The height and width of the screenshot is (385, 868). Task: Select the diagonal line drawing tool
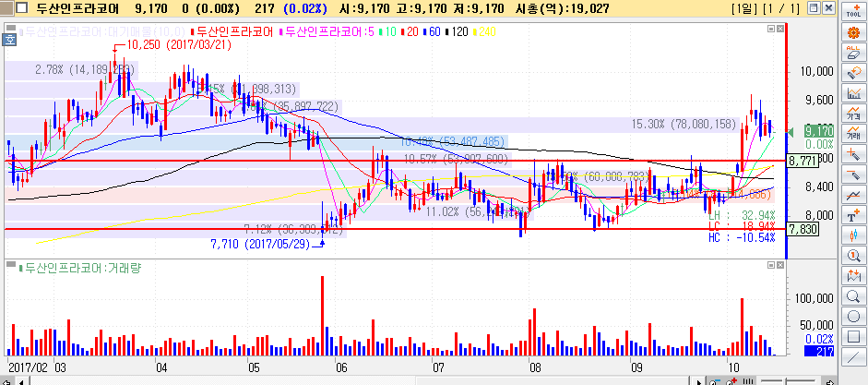853,357
